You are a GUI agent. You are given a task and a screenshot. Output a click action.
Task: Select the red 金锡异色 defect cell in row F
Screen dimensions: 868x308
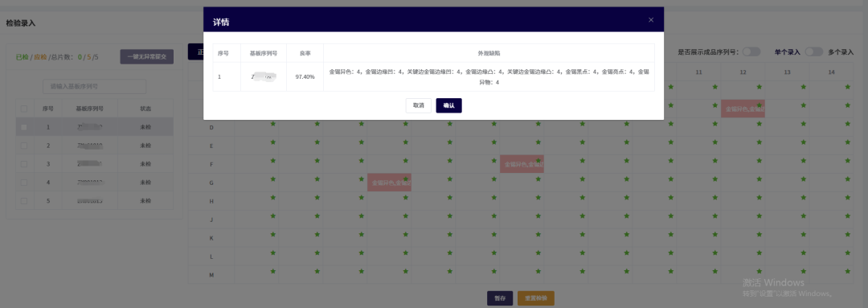(522, 164)
